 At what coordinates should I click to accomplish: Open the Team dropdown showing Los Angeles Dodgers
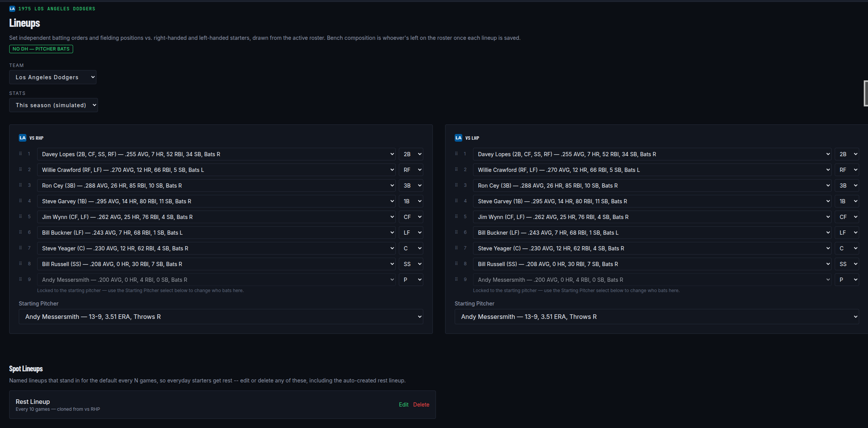click(53, 77)
